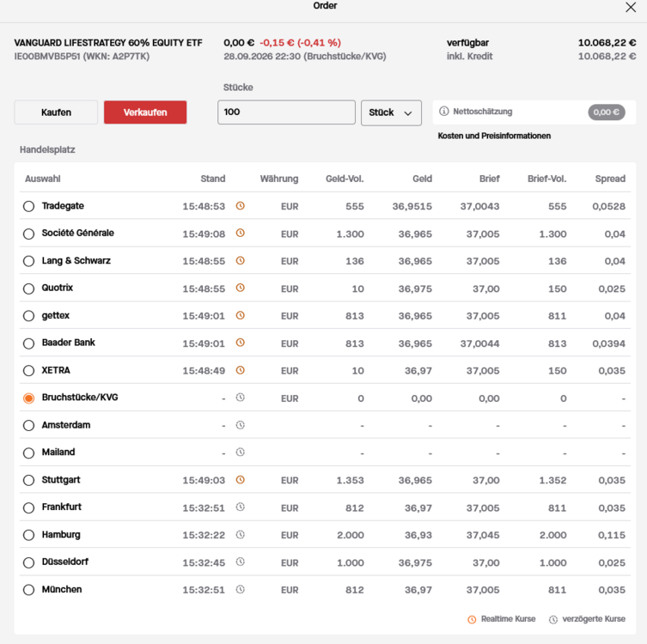
Task: Click the ISIN IE00BMVB5P51 text
Action: click(x=47, y=56)
